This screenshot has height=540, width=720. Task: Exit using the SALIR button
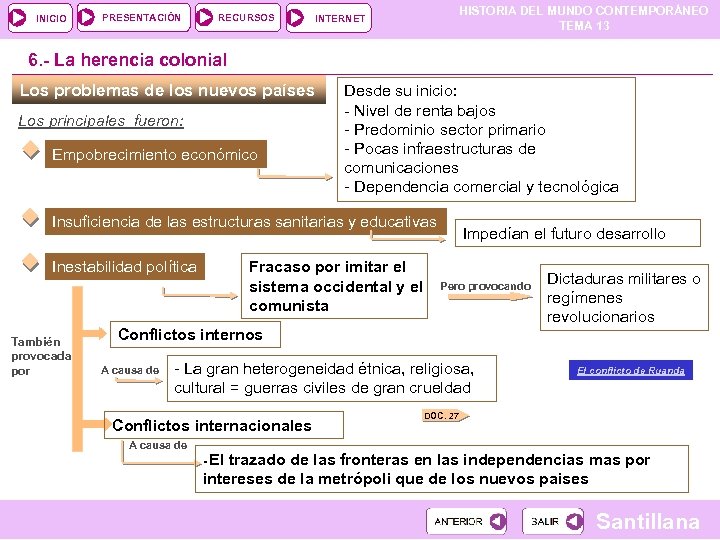coord(553,521)
